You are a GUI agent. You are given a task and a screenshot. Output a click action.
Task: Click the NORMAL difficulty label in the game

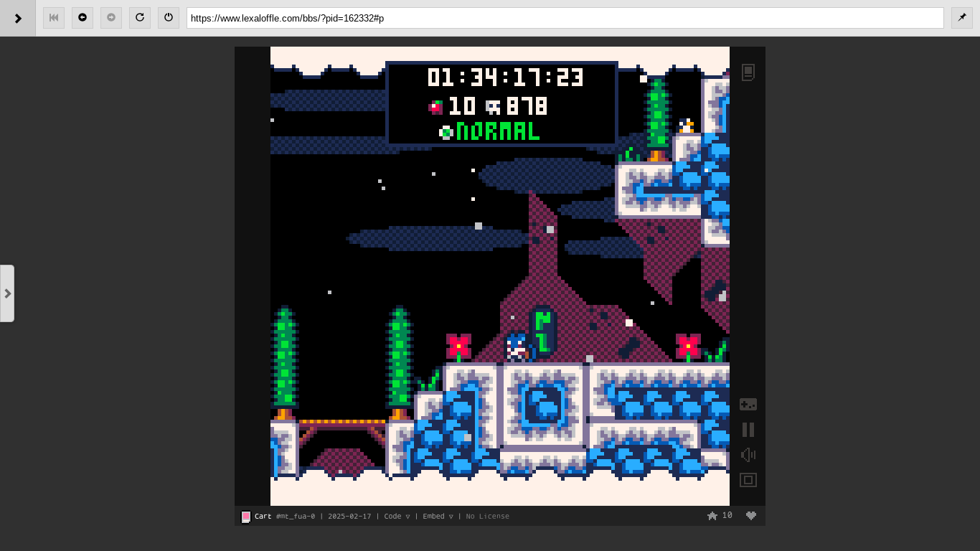click(x=498, y=131)
